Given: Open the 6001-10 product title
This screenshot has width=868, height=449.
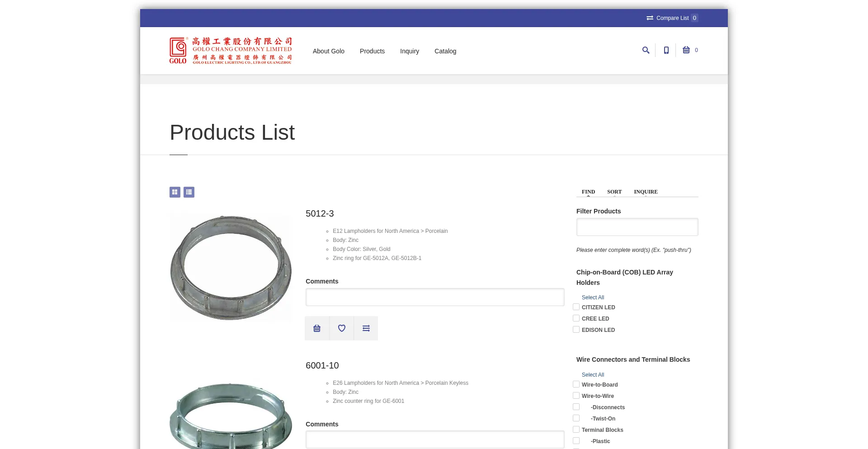Looking at the screenshot, I should (x=322, y=365).
